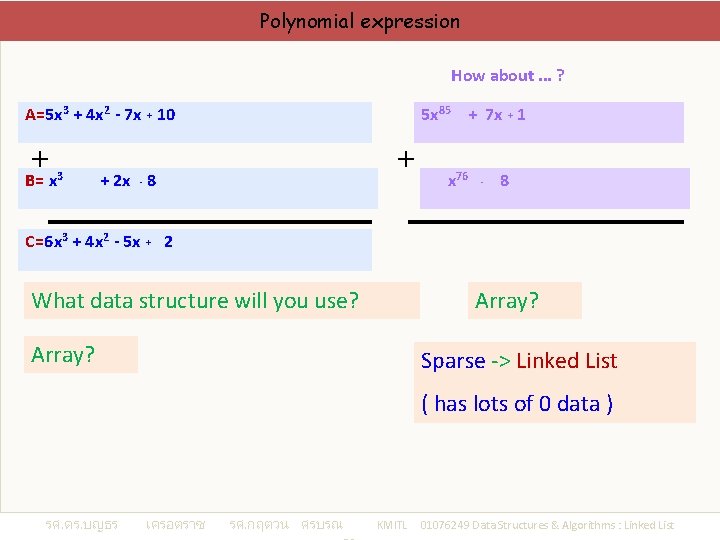Click the black sum line under polynomial B
This screenshot has height=540, width=720.
[x=210, y=221]
